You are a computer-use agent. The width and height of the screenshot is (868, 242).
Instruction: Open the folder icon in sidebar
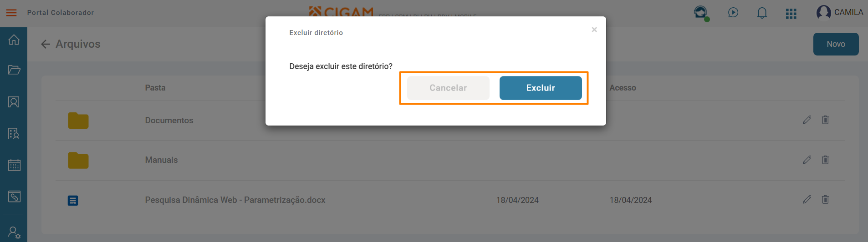tap(14, 70)
